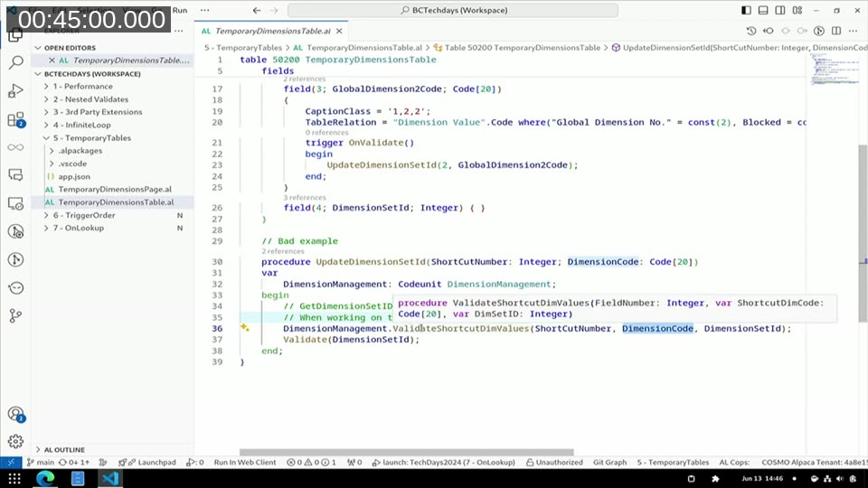Open the Run menu
868x488 pixels.
(180, 10)
